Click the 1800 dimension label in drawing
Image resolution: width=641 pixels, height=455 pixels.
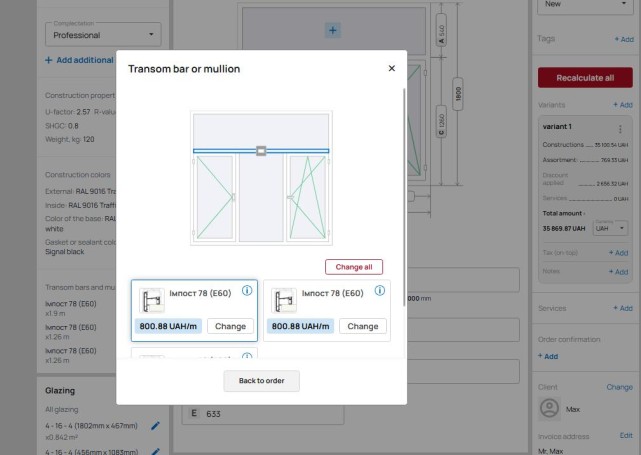(458, 94)
